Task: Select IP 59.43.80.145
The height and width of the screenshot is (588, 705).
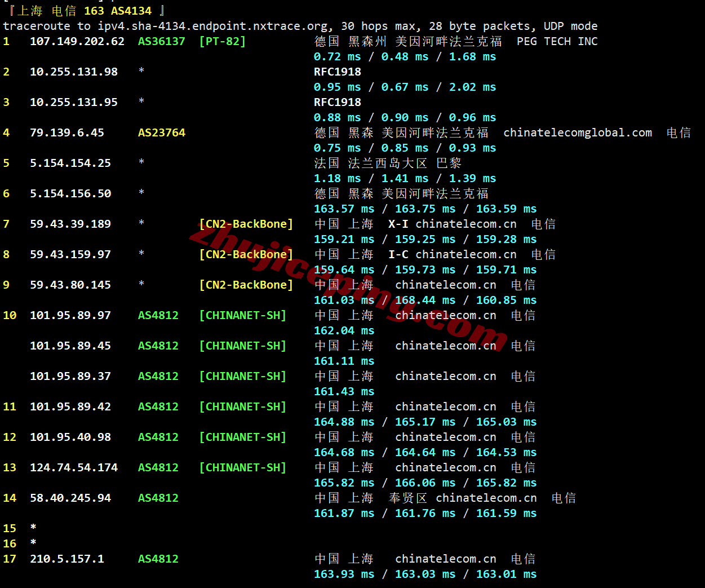Action: [x=70, y=285]
